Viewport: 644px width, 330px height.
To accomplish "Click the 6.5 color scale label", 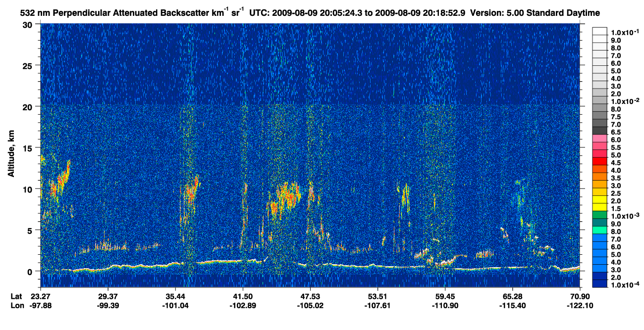I will tap(615, 132).
